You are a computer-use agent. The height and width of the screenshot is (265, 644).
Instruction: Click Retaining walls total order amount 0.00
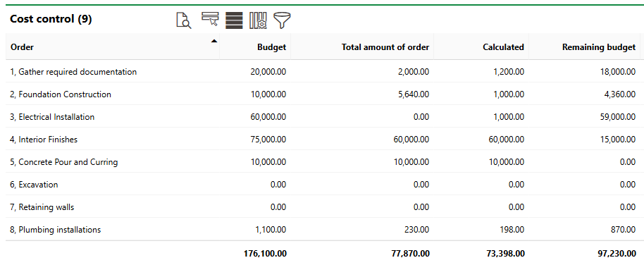(x=422, y=207)
